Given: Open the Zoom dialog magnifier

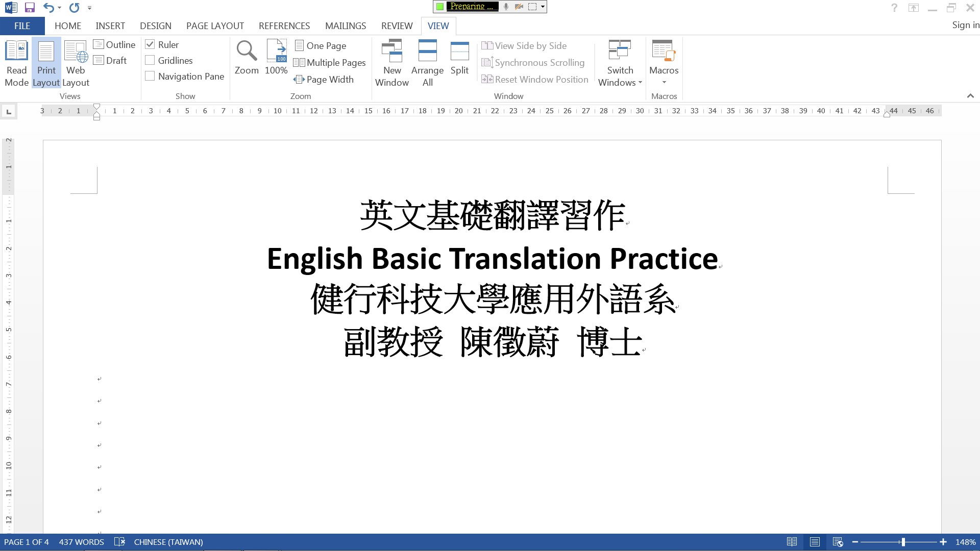Looking at the screenshot, I should pos(247,58).
